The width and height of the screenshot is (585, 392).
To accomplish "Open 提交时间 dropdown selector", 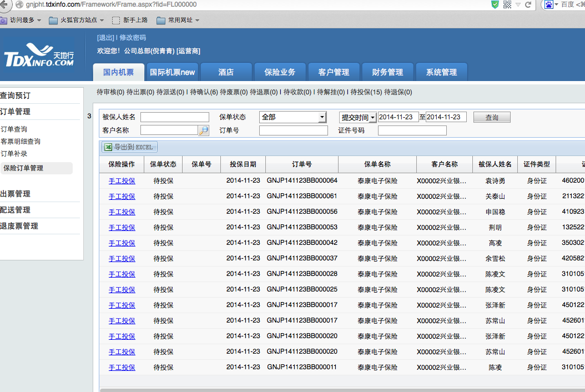I will coord(357,117).
